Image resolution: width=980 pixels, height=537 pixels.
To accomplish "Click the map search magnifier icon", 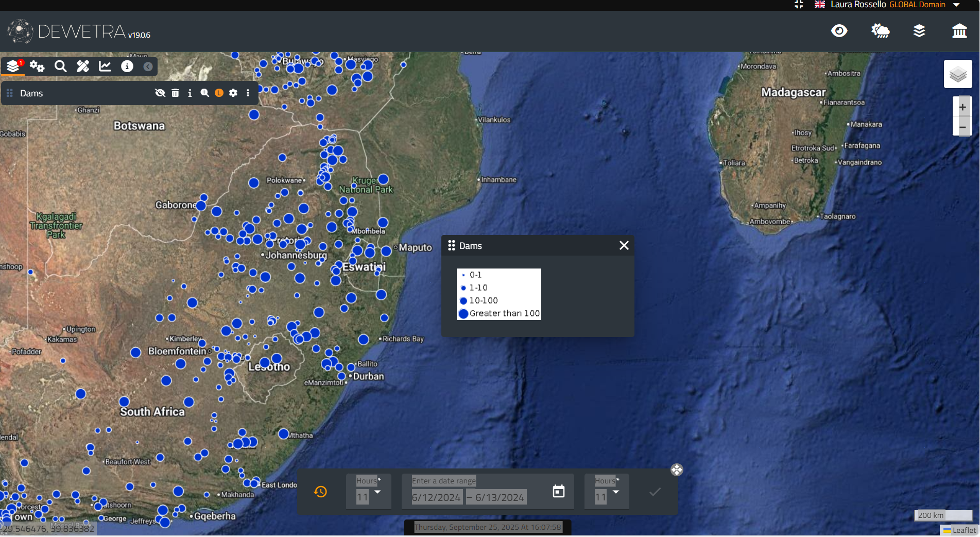I will tap(61, 66).
